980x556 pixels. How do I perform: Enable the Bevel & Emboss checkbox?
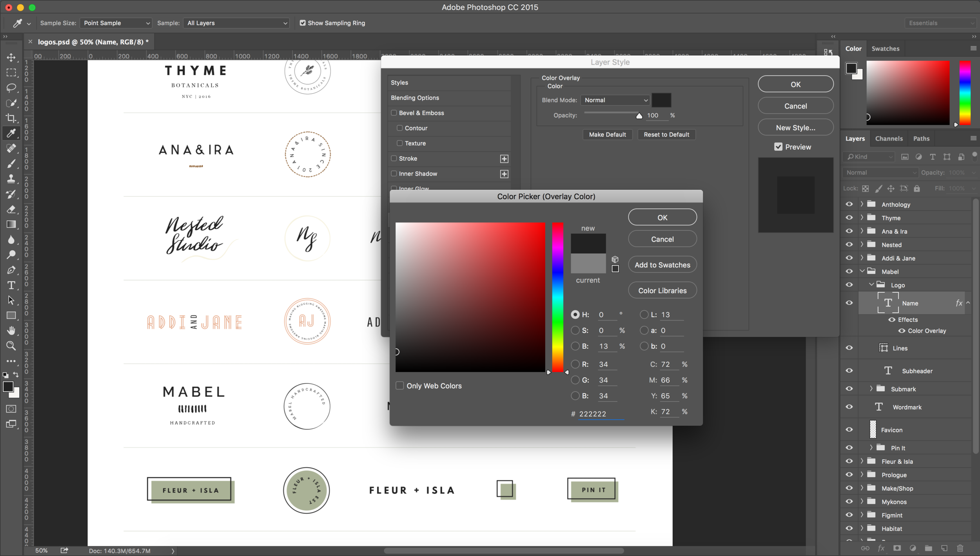[394, 113]
